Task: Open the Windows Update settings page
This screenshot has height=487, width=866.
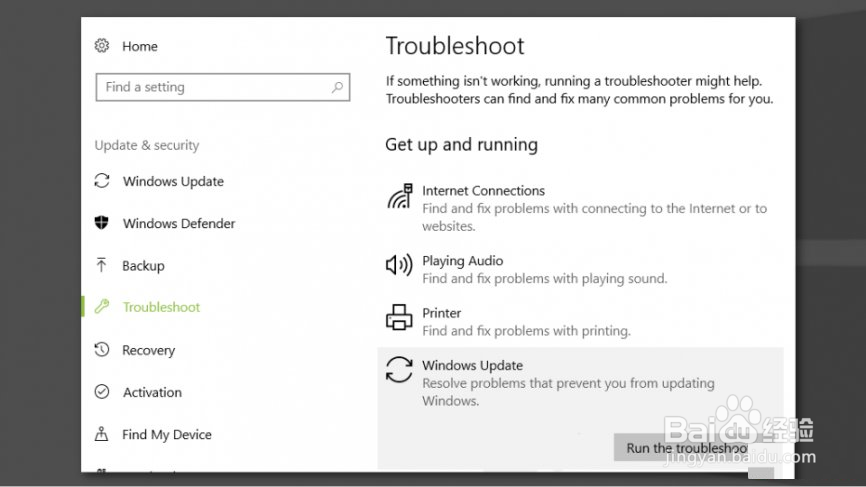Action: tap(173, 181)
